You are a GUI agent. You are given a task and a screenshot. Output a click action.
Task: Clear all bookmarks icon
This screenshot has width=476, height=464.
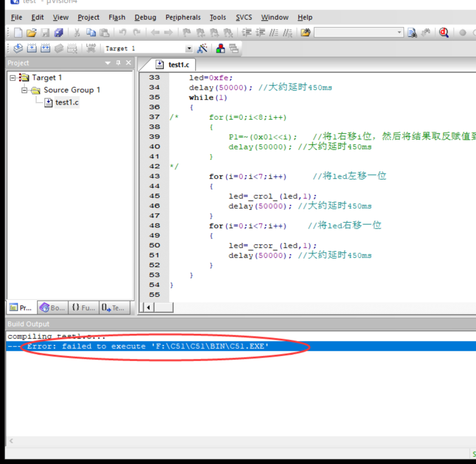click(x=228, y=33)
